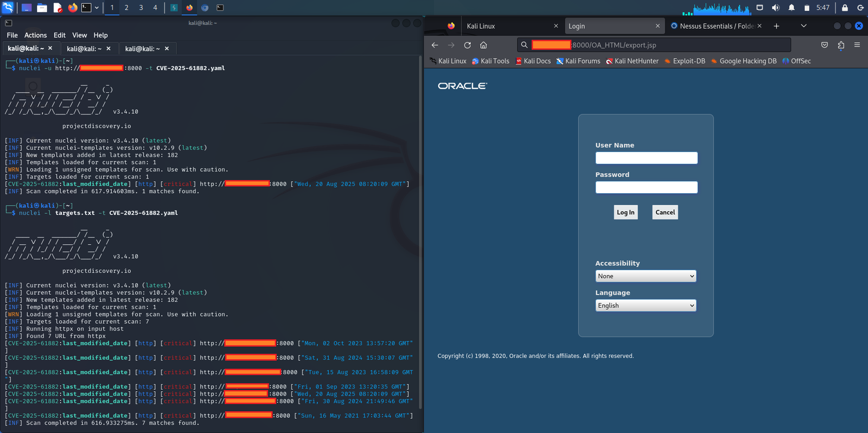This screenshot has height=433, width=868.
Task: Launch the text editor from the panel
Action: [x=58, y=8]
